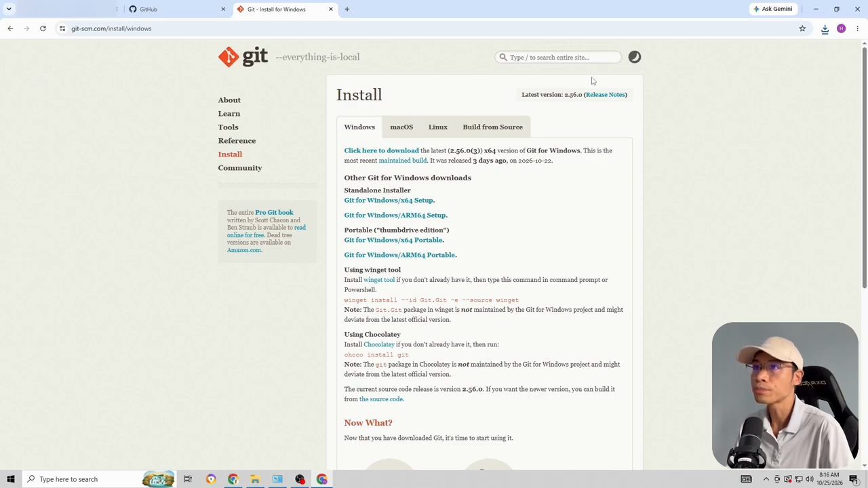Open the Chocolatey link

[379, 344]
